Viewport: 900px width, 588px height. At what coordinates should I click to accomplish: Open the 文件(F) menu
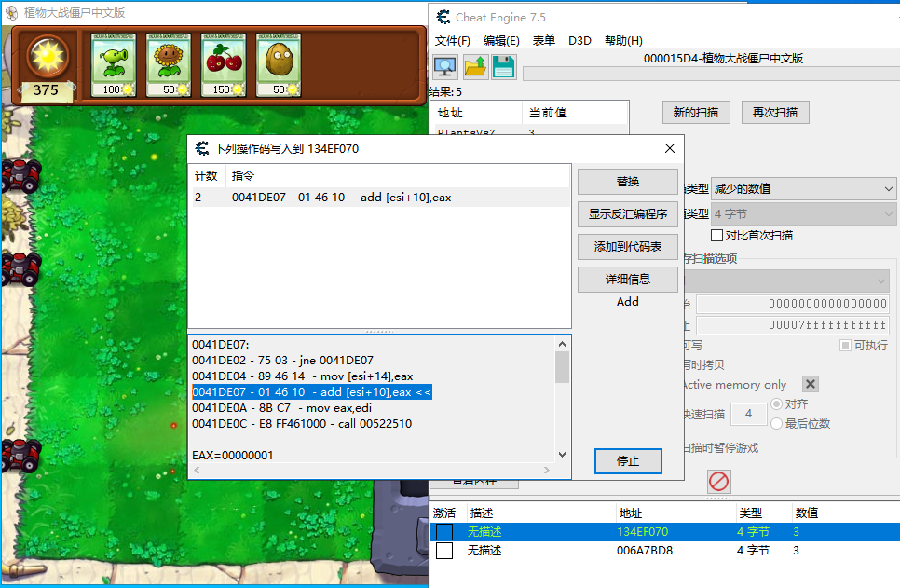coord(452,41)
